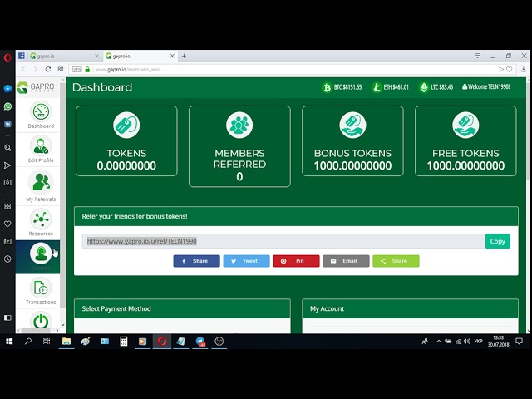This screenshot has width=532, height=399.
Task: Click the Tokens tag icon
Action: [126, 126]
